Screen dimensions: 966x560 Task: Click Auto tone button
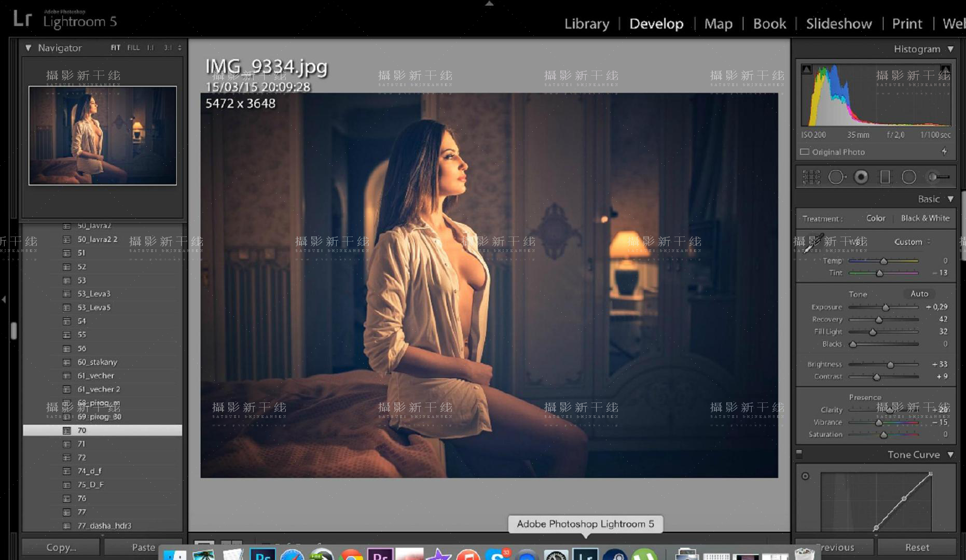[x=919, y=293]
